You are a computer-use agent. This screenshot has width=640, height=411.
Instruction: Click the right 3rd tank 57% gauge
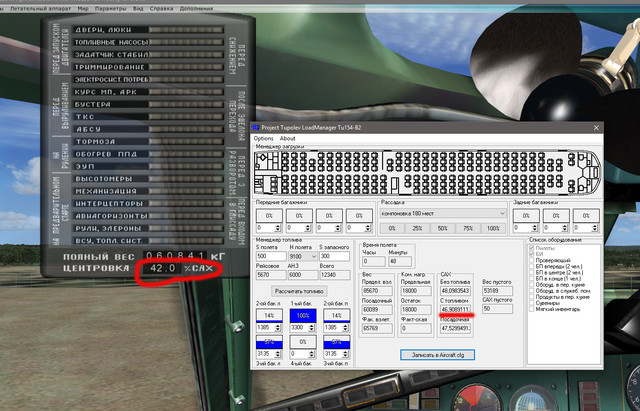click(336, 342)
